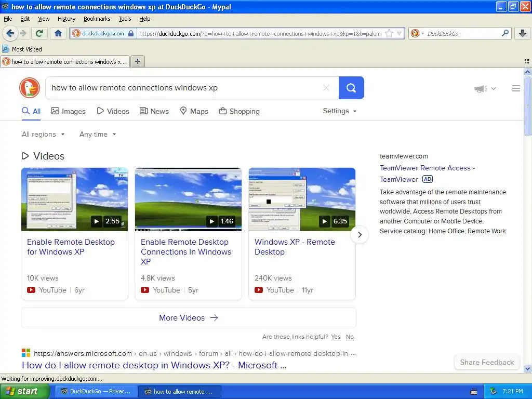Open the View menu
The image size is (532, 399).
[x=44, y=19]
